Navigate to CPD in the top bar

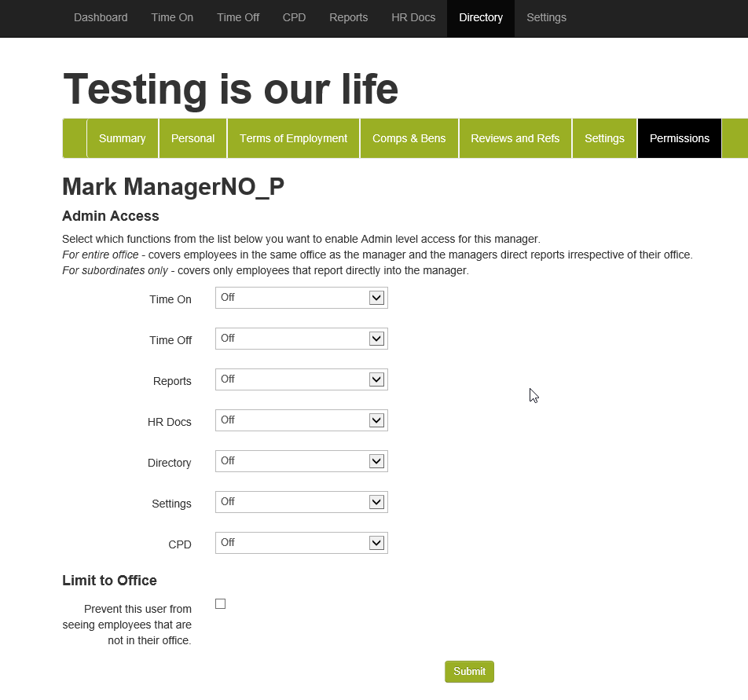click(x=294, y=17)
